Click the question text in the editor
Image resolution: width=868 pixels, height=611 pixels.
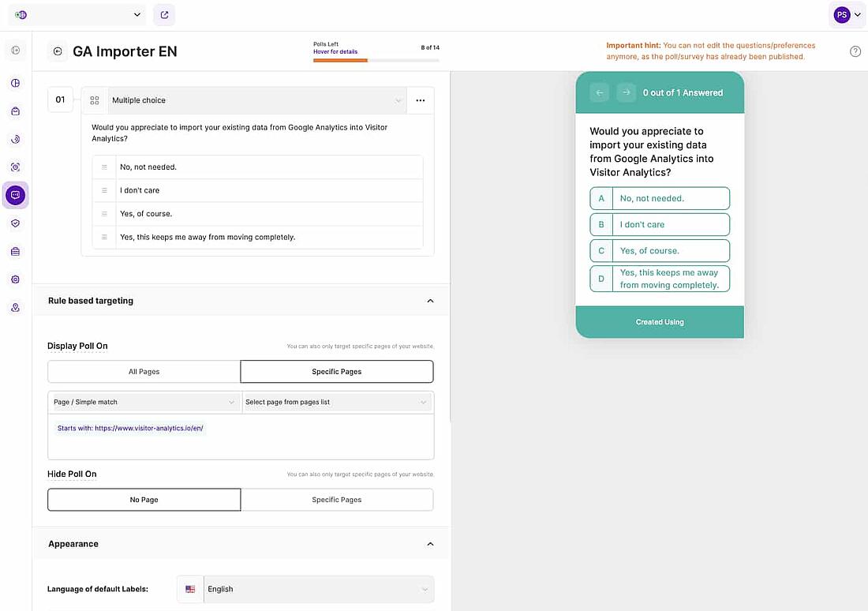(239, 133)
